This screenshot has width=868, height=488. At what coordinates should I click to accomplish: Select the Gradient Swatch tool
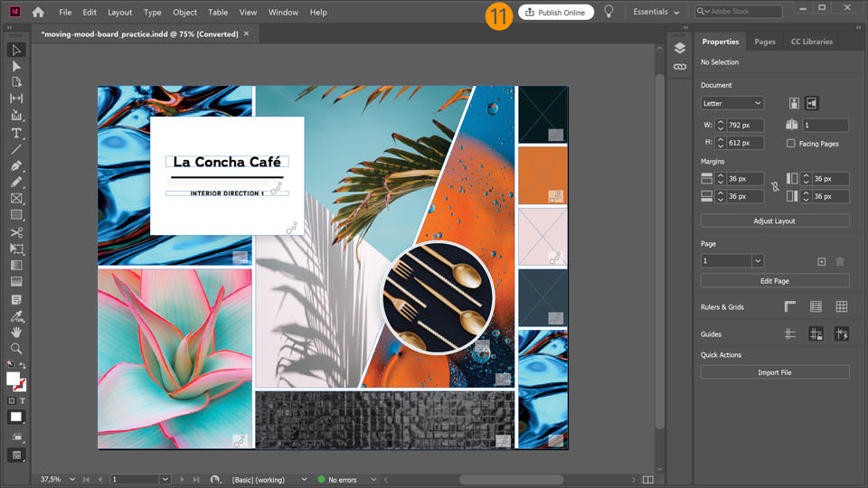[x=16, y=265]
